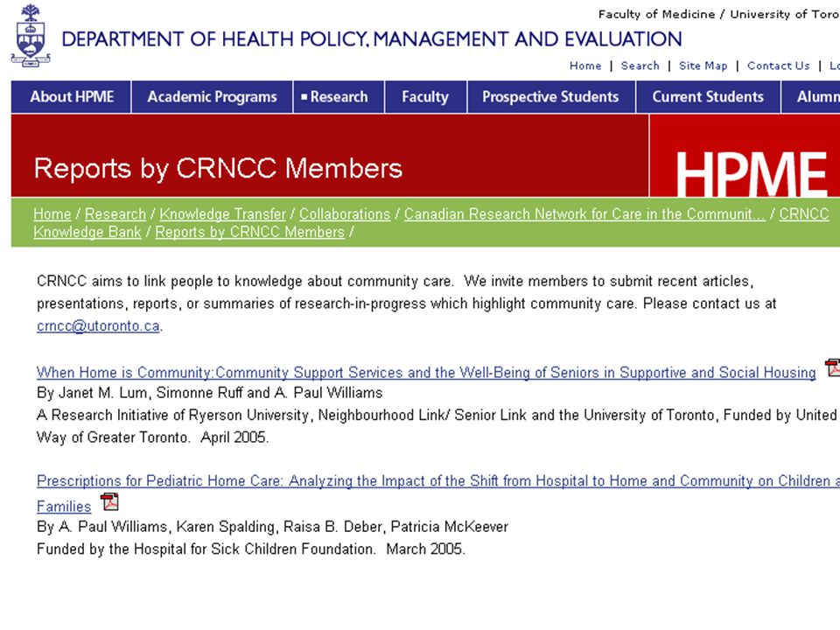Open the Faculty menu
The width and height of the screenshot is (840, 630).
426,97
